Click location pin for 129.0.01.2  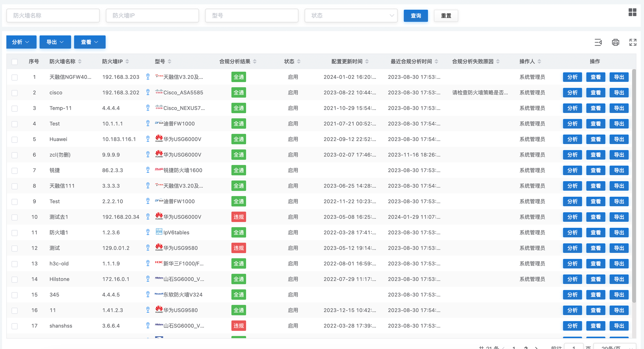point(148,247)
